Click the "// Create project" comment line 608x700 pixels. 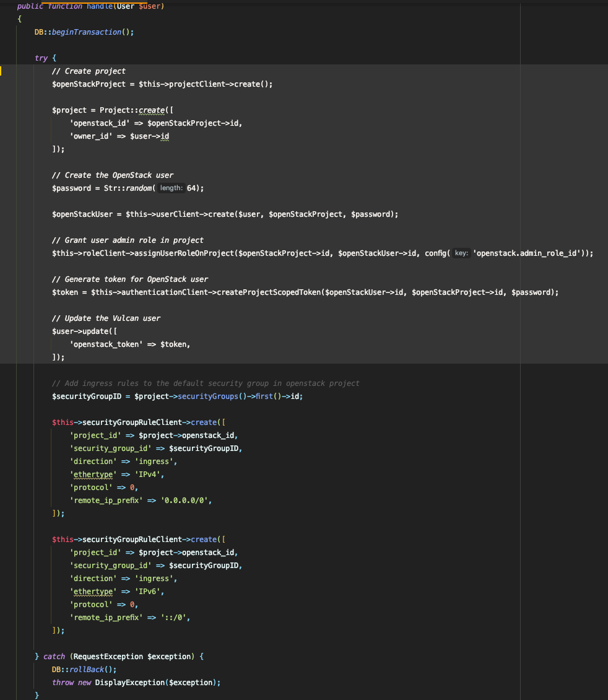coord(89,71)
